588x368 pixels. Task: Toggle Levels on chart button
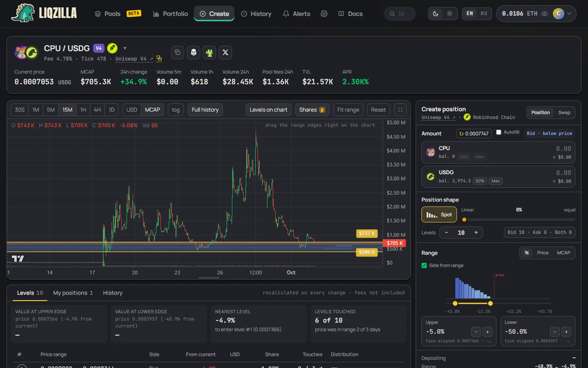pos(268,110)
